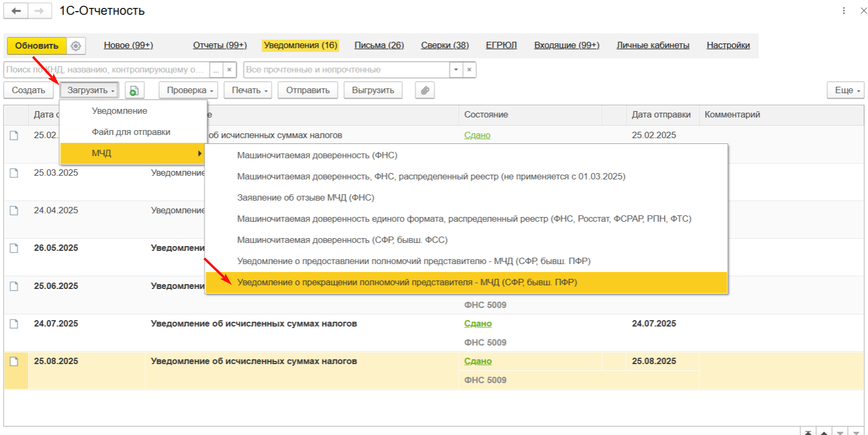Screen dimensions: 868x435
Task: Click the document icon in the 26.05.2025 row
Action: (14, 248)
